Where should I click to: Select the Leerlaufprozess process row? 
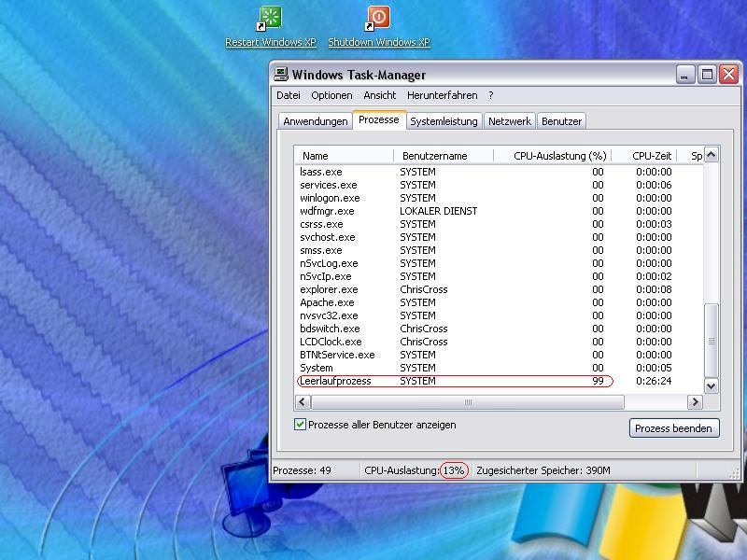499,381
